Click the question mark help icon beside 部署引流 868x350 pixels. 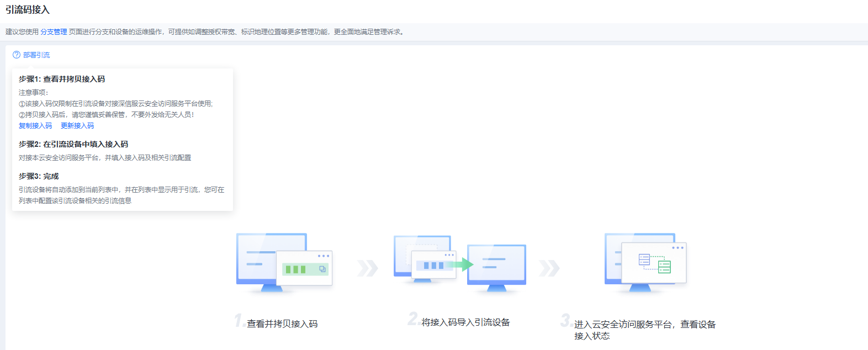(x=17, y=55)
